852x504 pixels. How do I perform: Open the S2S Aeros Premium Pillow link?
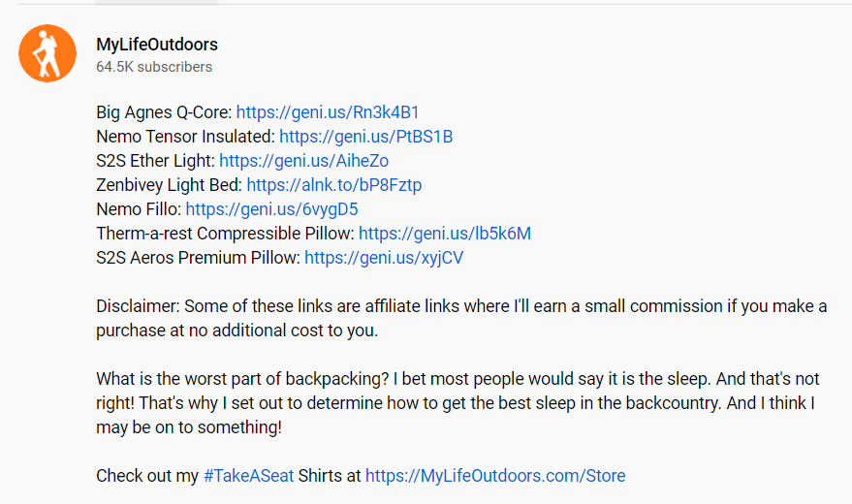[384, 258]
